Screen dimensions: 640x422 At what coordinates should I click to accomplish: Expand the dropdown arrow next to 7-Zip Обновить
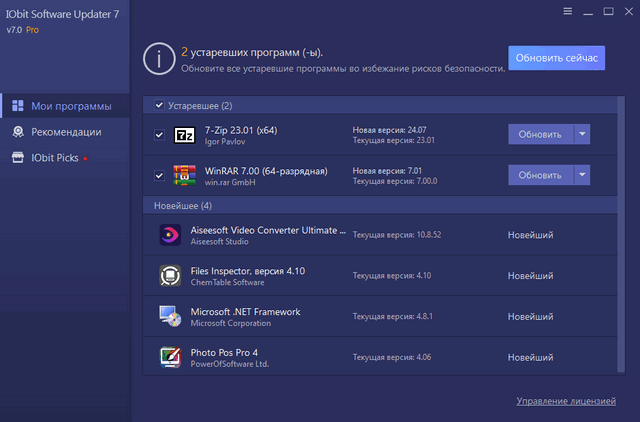[582, 134]
